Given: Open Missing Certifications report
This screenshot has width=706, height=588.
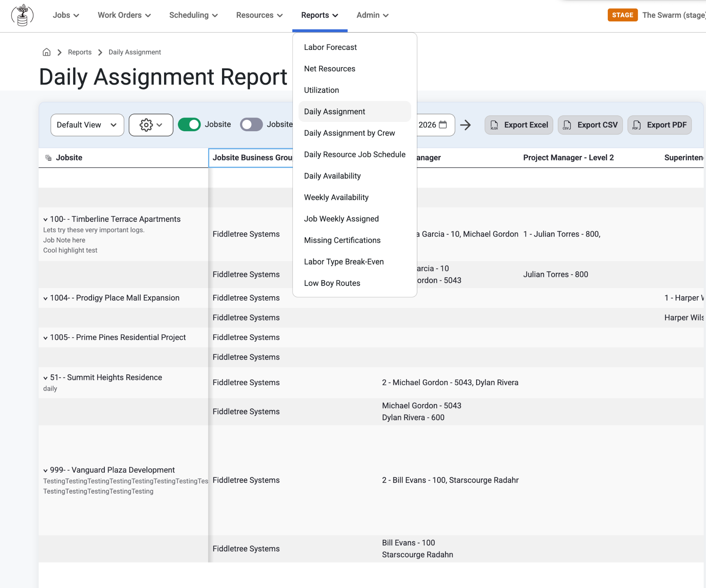Looking at the screenshot, I should pyautogui.click(x=355, y=240).
